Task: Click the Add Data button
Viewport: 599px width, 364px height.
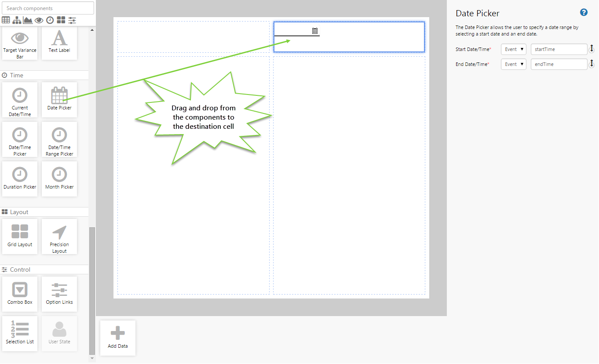Action: click(x=118, y=338)
